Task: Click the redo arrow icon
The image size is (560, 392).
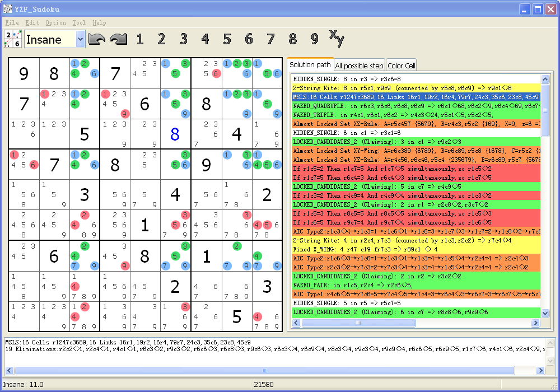Action: (119, 39)
